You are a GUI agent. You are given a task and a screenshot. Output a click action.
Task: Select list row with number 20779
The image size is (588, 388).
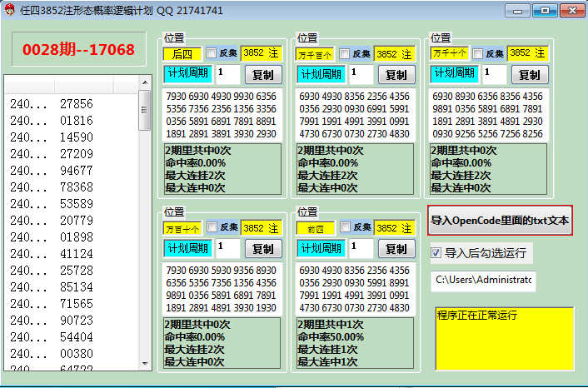pyautogui.click(x=76, y=220)
